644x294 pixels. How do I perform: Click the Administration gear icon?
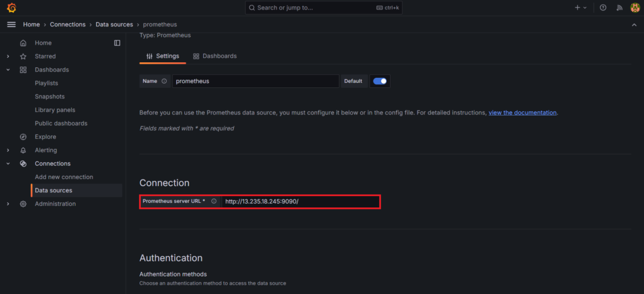click(x=23, y=204)
